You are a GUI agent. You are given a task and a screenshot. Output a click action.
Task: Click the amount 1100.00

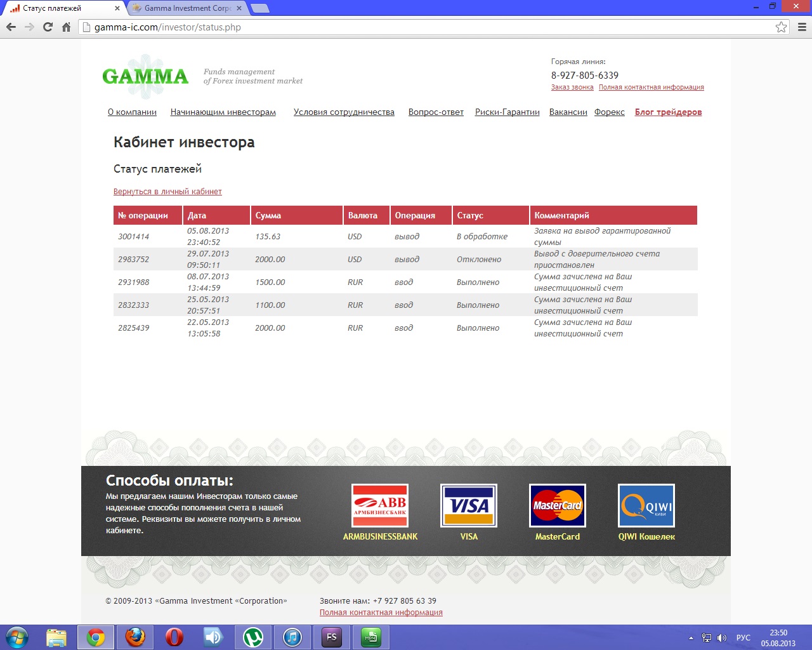(x=270, y=305)
